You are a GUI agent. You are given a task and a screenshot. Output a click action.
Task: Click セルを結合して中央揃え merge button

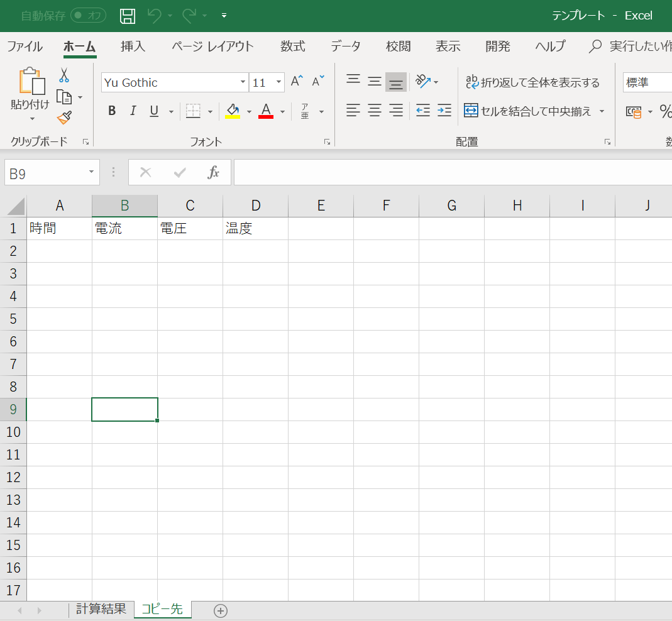(x=527, y=111)
